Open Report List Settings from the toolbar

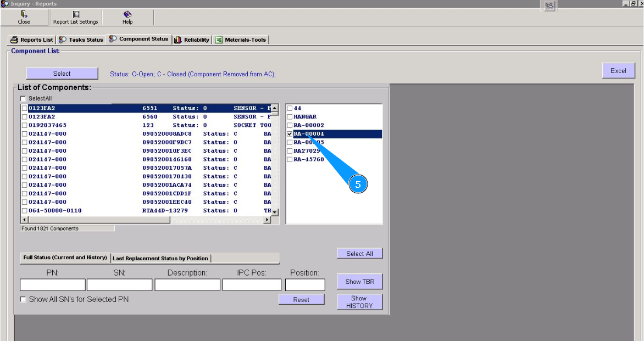click(76, 15)
